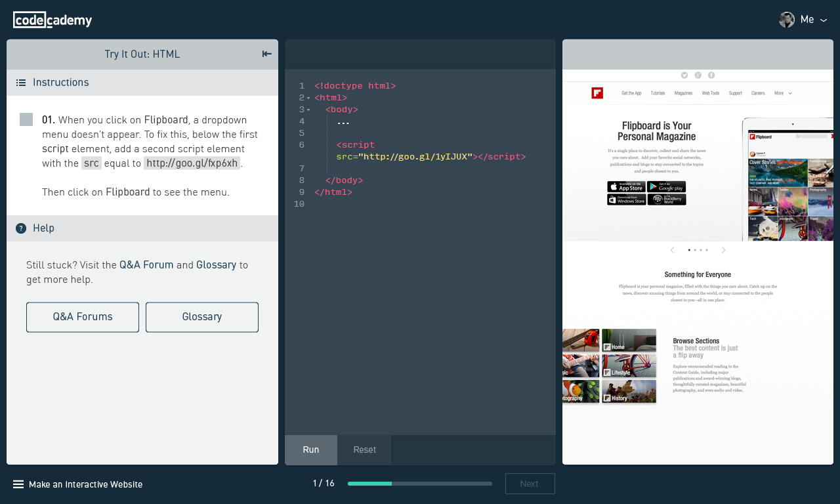Click the Try It Out: HTML title

click(x=142, y=54)
